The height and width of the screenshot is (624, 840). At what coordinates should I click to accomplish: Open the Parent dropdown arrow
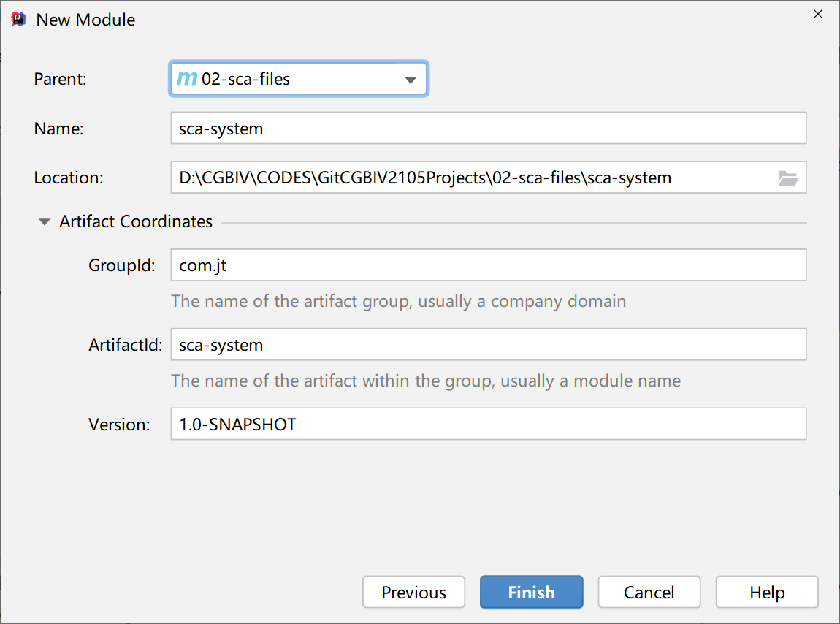pos(411,80)
